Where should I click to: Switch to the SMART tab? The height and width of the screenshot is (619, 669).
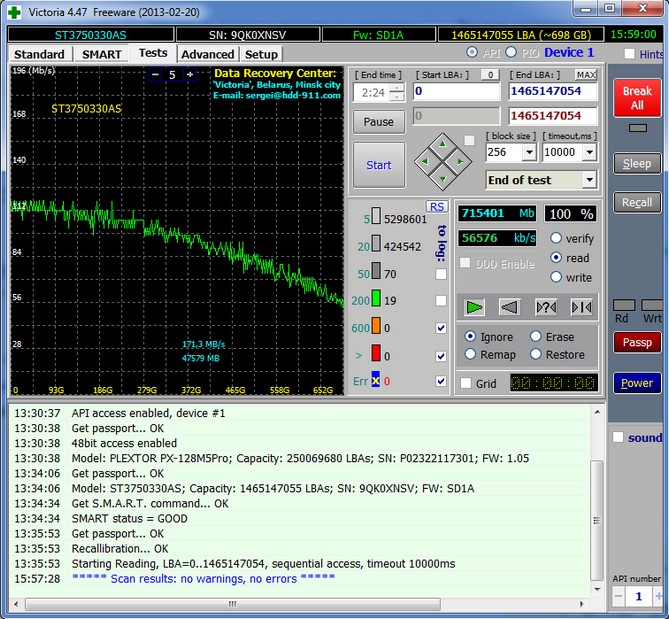point(101,54)
